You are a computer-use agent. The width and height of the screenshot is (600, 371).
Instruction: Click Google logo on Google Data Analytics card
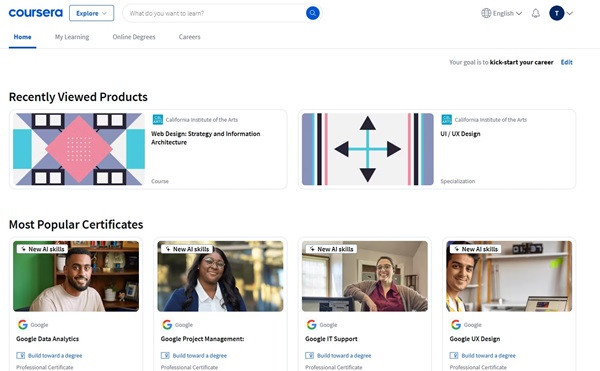click(x=23, y=325)
